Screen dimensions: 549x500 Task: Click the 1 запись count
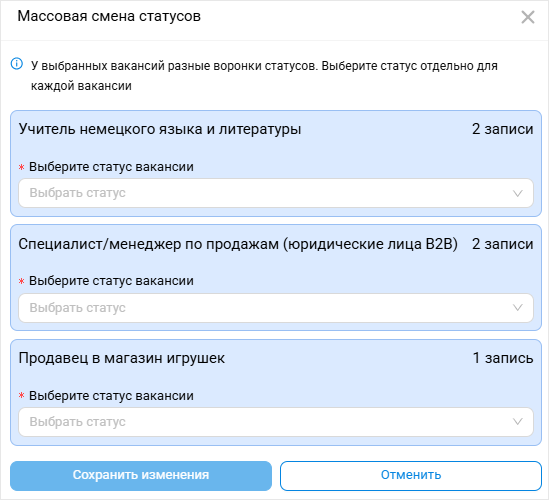(x=503, y=358)
